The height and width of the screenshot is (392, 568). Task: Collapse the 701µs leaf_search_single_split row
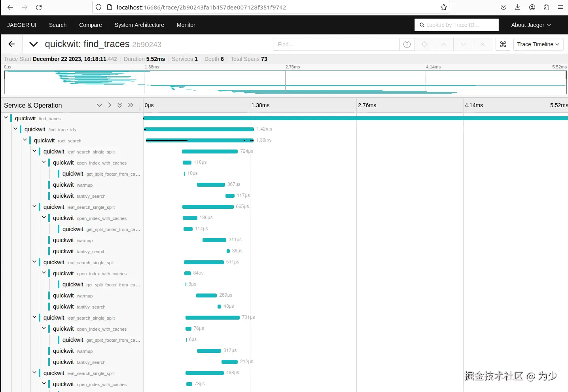[34, 317]
